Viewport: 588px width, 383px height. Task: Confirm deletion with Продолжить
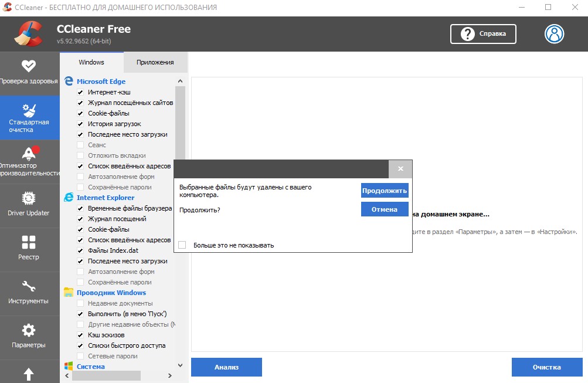[384, 190]
